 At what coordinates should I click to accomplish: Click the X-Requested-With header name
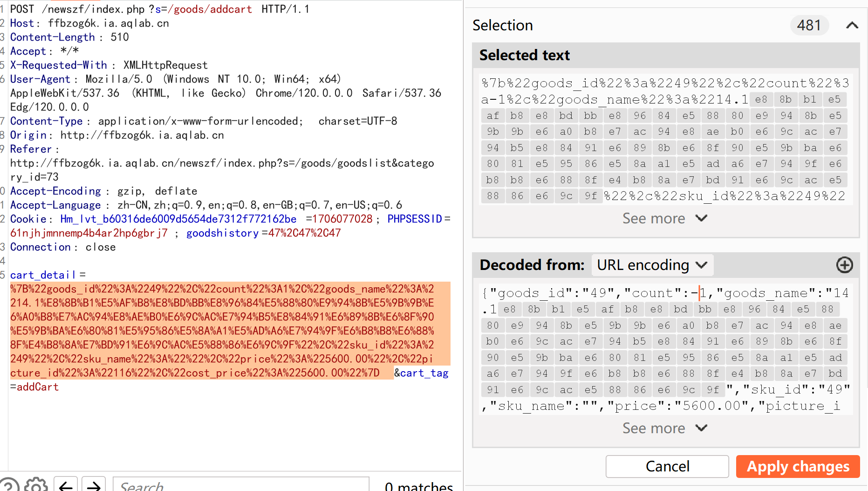pos(59,65)
